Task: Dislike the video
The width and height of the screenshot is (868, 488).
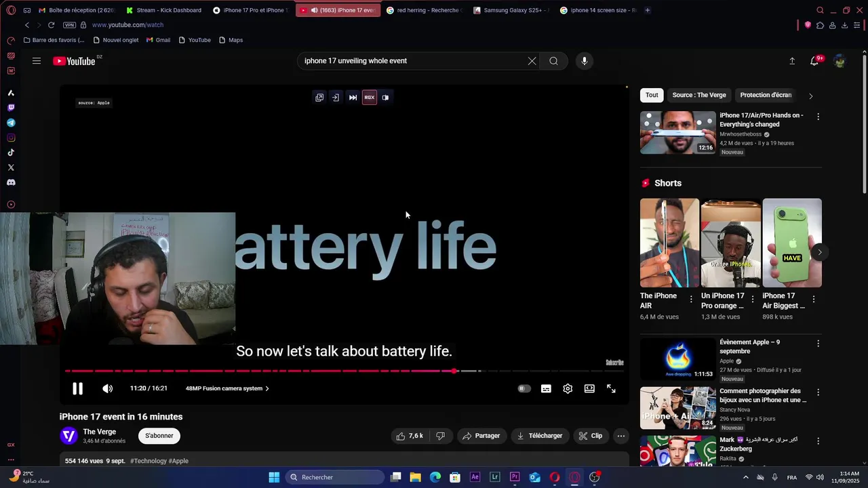Action: tap(440, 436)
